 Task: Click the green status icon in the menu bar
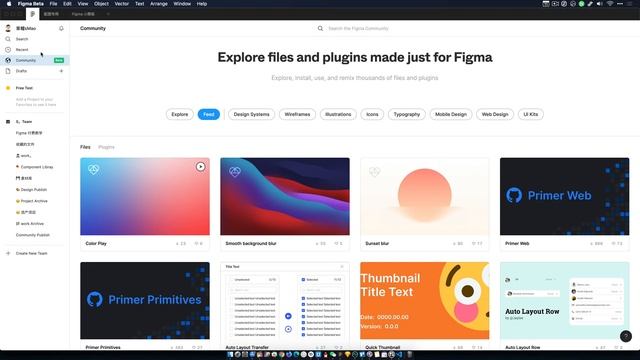pyautogui.click(x=582, y=4)
